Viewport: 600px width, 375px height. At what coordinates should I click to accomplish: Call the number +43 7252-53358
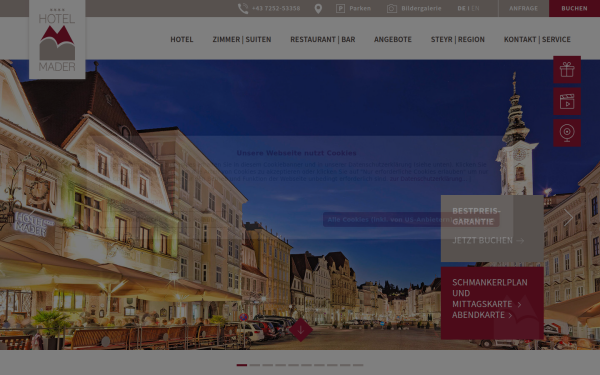point(276,8)
